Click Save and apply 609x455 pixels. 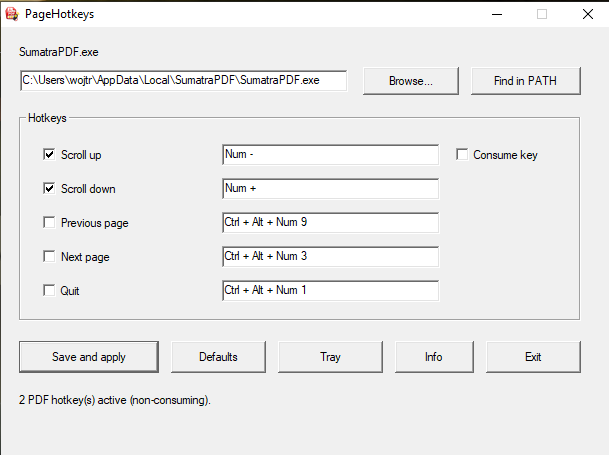pyautogui.click(x=89, y=357)
